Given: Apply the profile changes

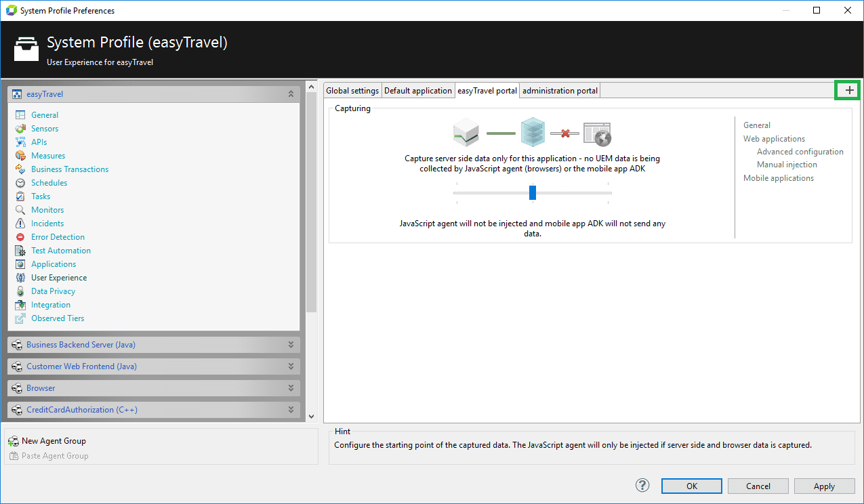Looking at the screenshot, I should coord(824,486).
